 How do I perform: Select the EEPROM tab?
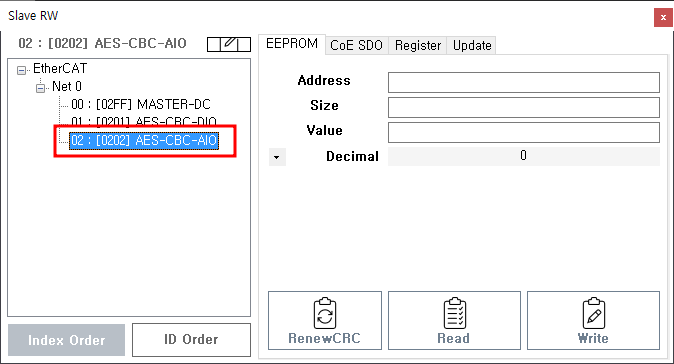[x=292, y=44]
